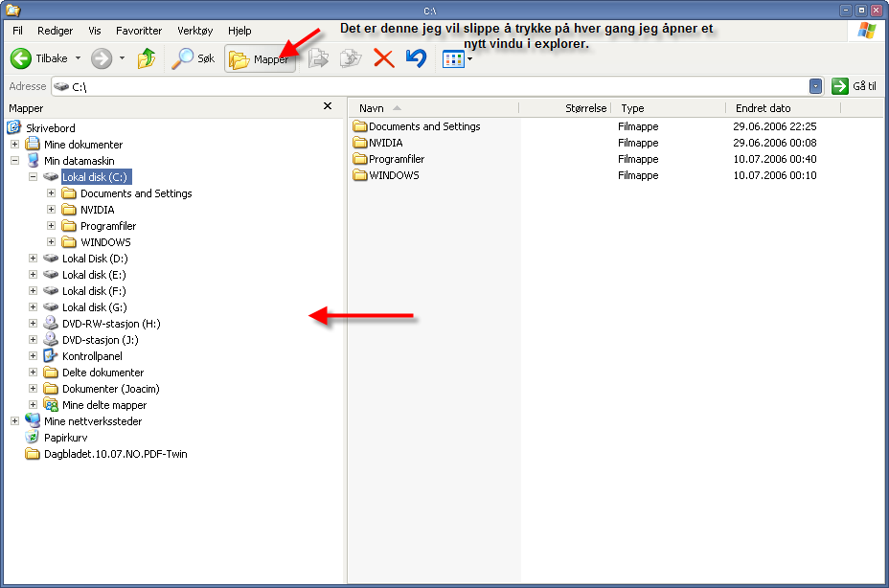Image resolution: width=889 pixels, height=588 pixels.
Task: Click the grey Forward arrow button
Action: [103, 58]
